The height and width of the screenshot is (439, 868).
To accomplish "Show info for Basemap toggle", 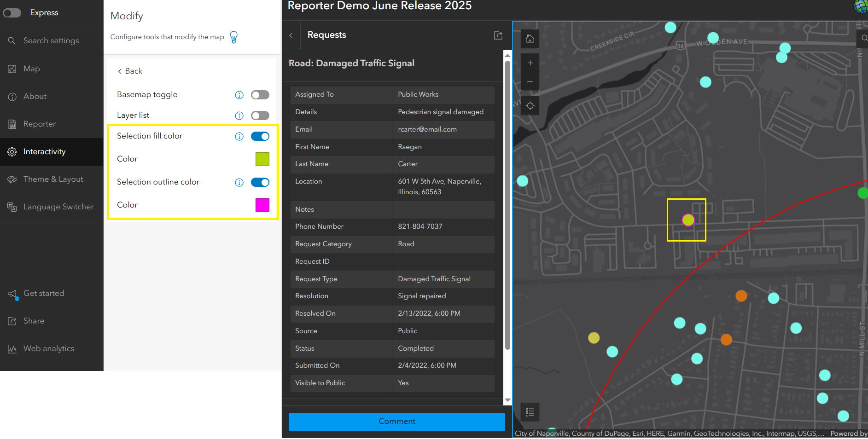I will [239, 95].
